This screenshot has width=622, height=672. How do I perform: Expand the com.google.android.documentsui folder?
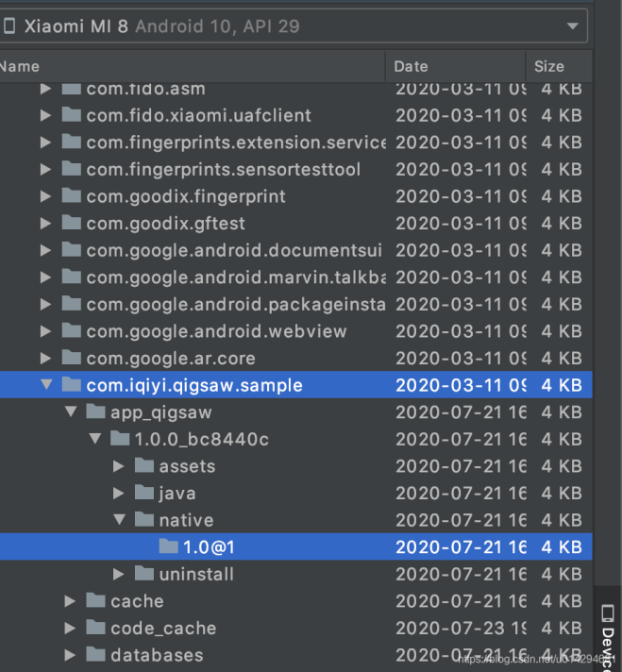pos(45,250)
